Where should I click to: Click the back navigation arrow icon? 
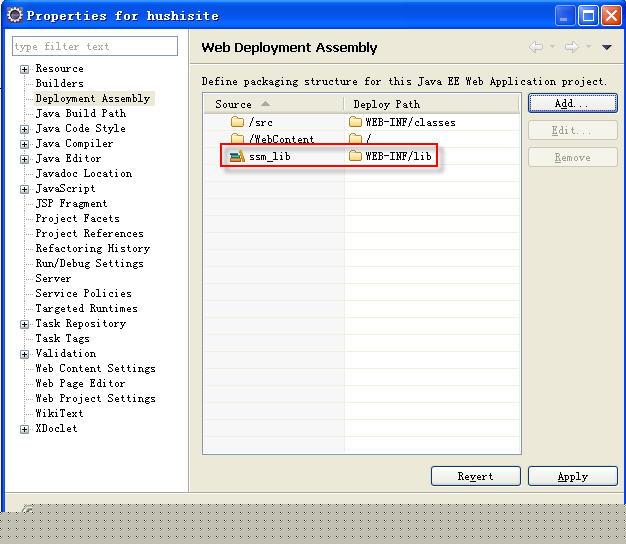click(536, 47)
